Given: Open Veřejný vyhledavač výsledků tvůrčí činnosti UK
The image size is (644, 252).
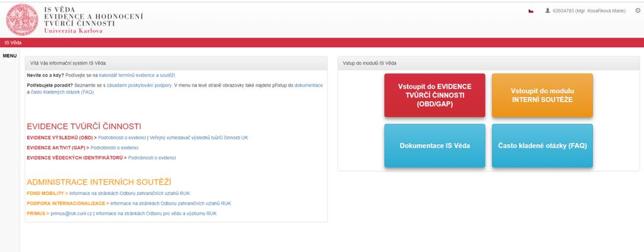Looking at the screenshot, I should click(x=199, y=138).
